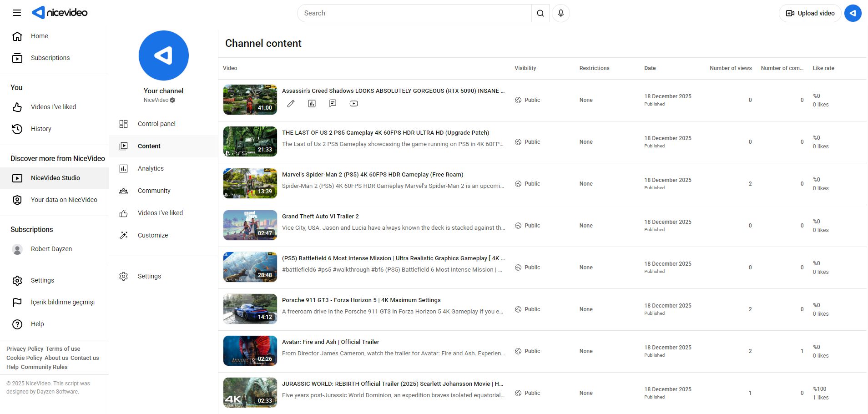The image size is (868, 414).
Task: Click the Search input field
Action: [414, 13]
